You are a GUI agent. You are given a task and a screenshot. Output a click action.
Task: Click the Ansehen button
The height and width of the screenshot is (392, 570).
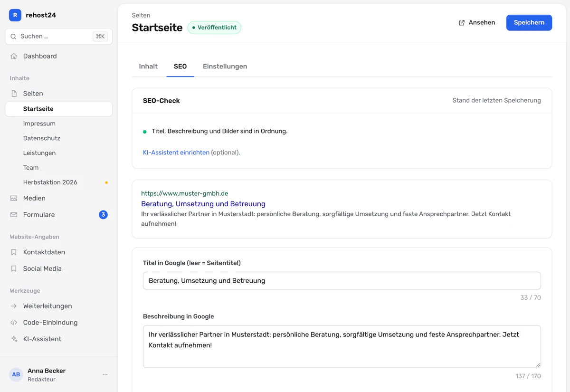pos(477,23)
